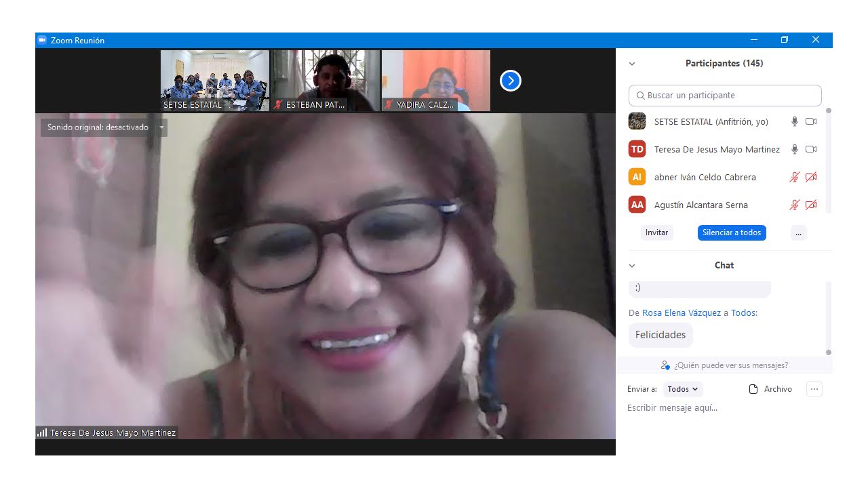Collapse the Participantes panel chevron
The image size is (868, 488).
[632, 64]
